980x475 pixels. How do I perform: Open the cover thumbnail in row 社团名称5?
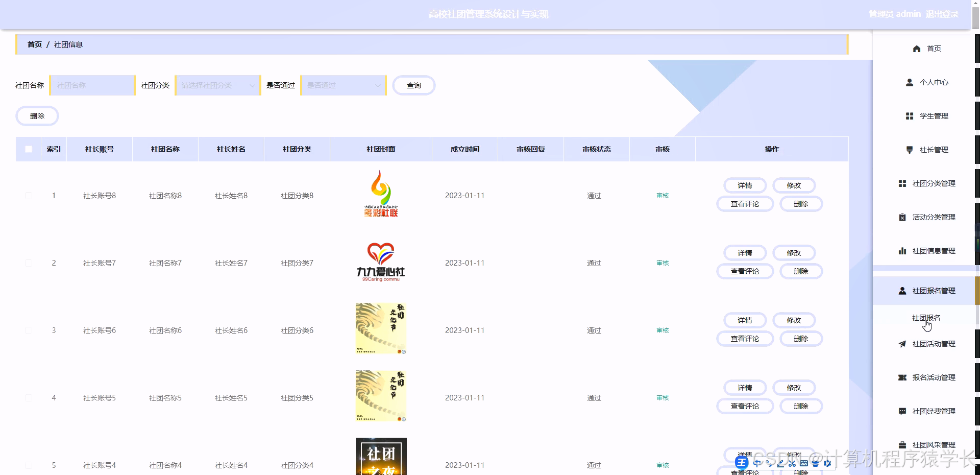coord(381,396)
